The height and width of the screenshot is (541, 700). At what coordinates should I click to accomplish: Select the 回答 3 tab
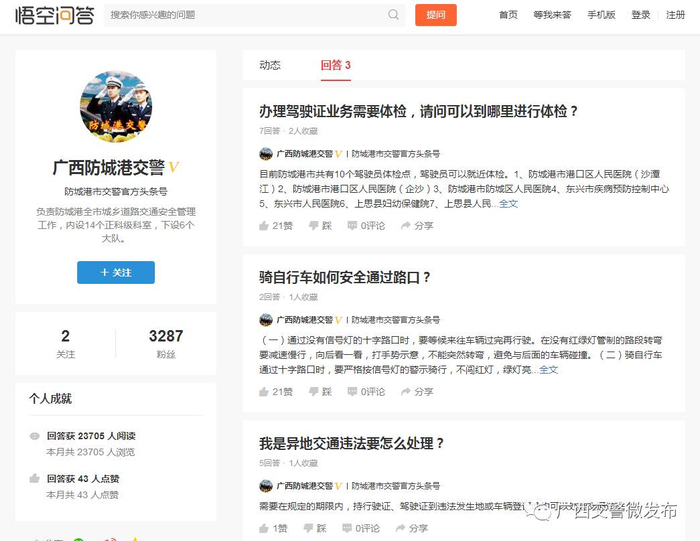(x=336, y=65)
